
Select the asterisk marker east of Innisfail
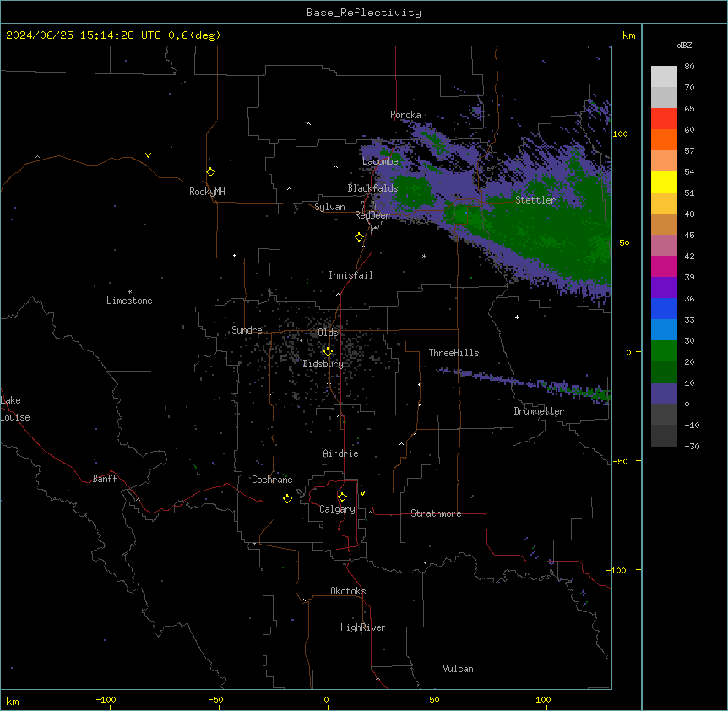click(424, 256)
